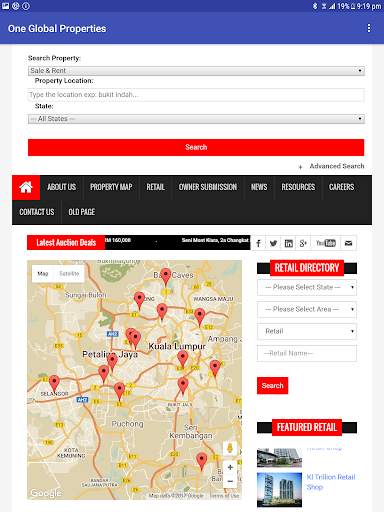Screen dimensions: 384x512
Task: Select the map pin near Ampang
Action: pyautogui.click(x=215, y=369)
